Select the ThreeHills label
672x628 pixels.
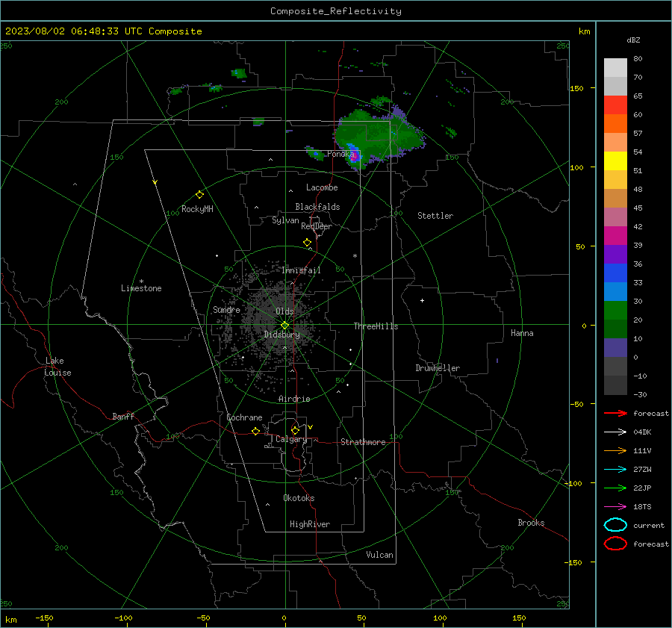click(376, 326)
